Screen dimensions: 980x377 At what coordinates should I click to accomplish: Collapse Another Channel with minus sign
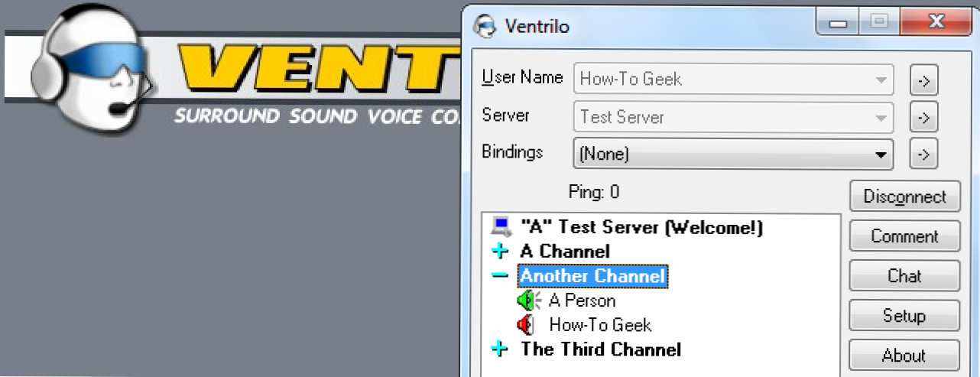click(x=501, y=276)
